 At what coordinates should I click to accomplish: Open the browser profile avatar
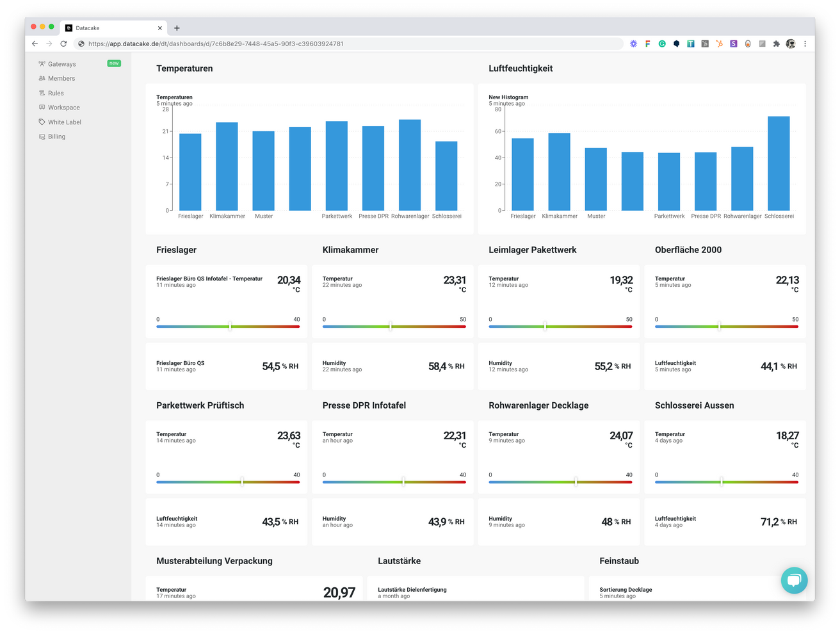[791, 44]
